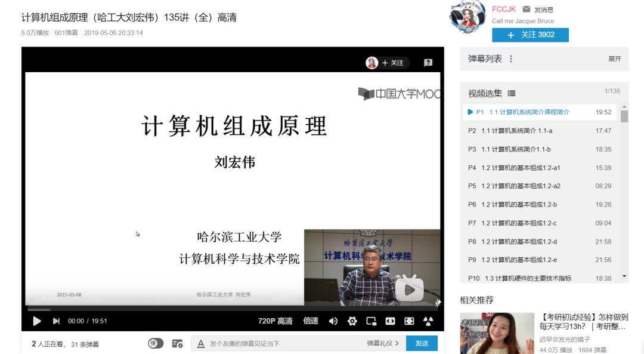Viewport: 644px width, 354px height.
Task: Enable picture-in-picture mode icon
Action: (x=371, y=321)
